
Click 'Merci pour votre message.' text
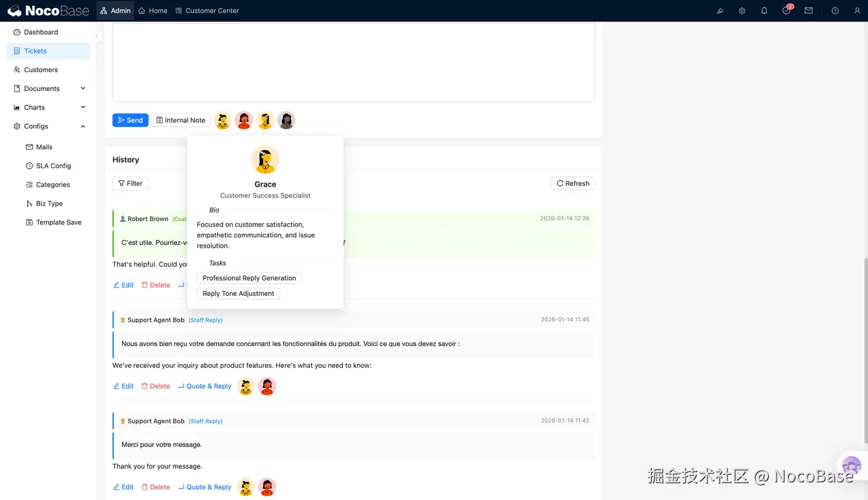[161, 445]
